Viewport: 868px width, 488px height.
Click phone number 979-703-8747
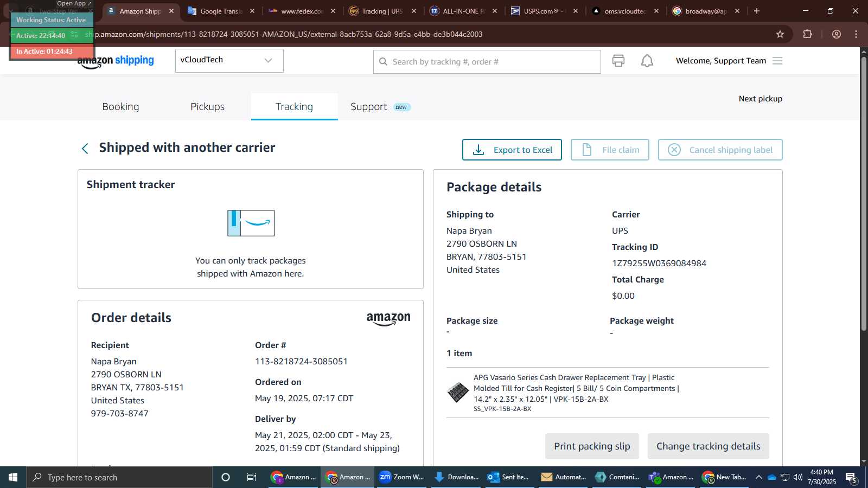pos(120,414)
